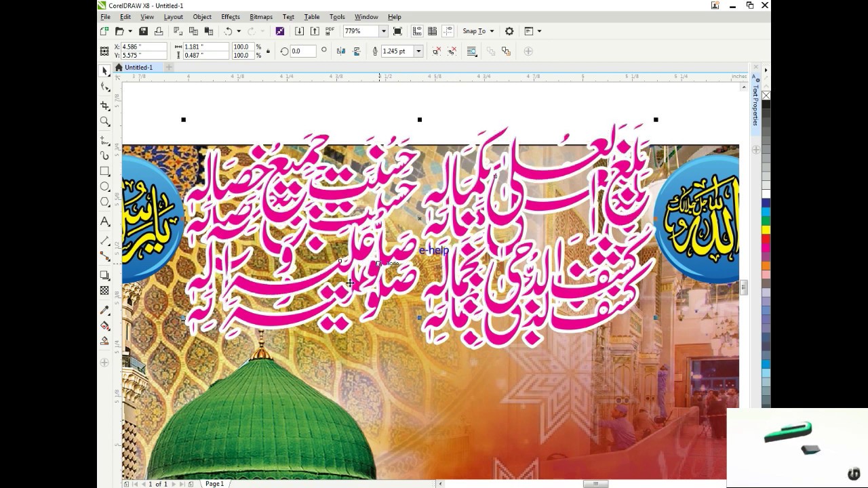Pick the No Color X swatch
The width and height of the screenshot is (868, 488).
pyautogui.click(x=766, y=96)
